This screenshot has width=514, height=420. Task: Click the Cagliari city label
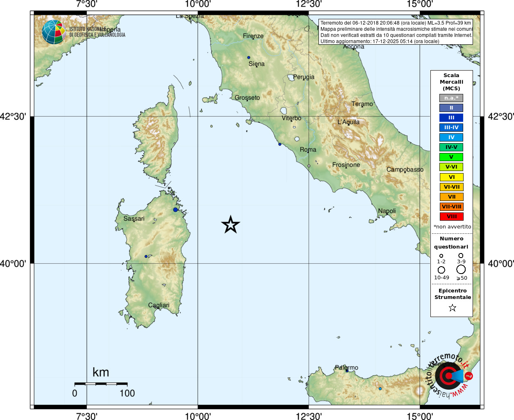[x=159, y=305]
